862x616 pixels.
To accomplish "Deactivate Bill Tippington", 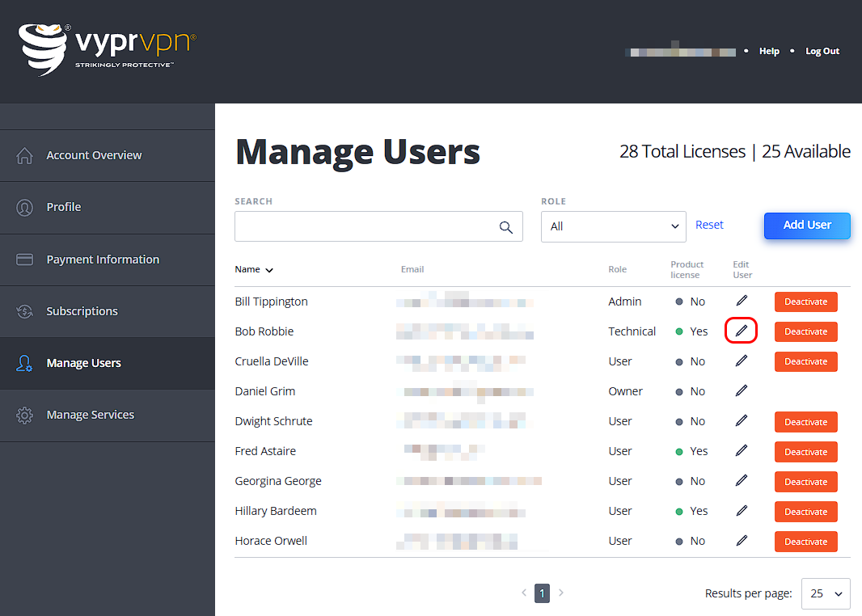I will click(806, 302).
